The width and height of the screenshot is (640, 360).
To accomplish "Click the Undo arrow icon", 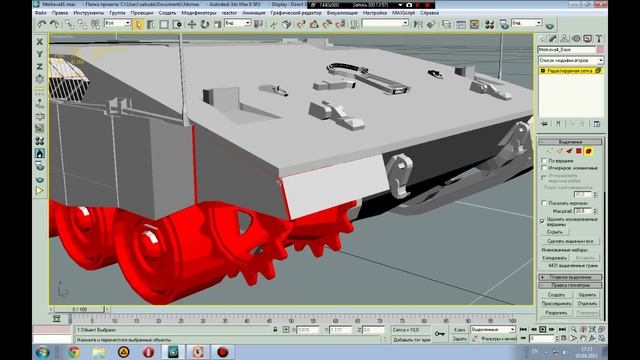I will (x=41, y=24).
